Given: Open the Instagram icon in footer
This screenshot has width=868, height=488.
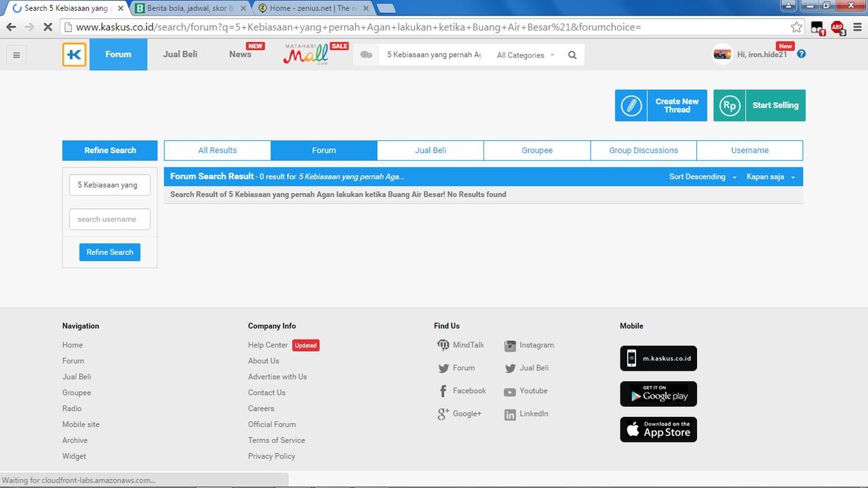Looking at the screenshot, I should coord(510,346).
